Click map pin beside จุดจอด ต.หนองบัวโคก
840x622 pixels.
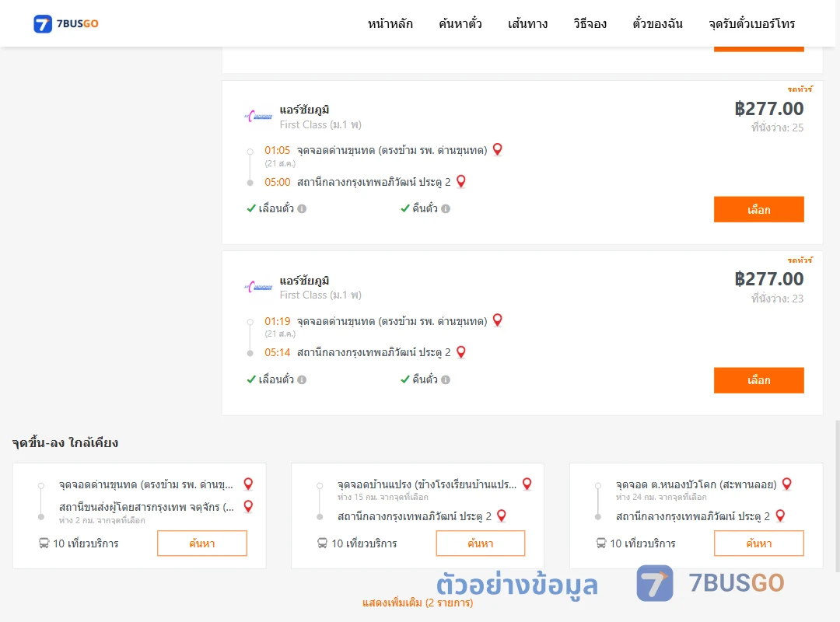787,484
